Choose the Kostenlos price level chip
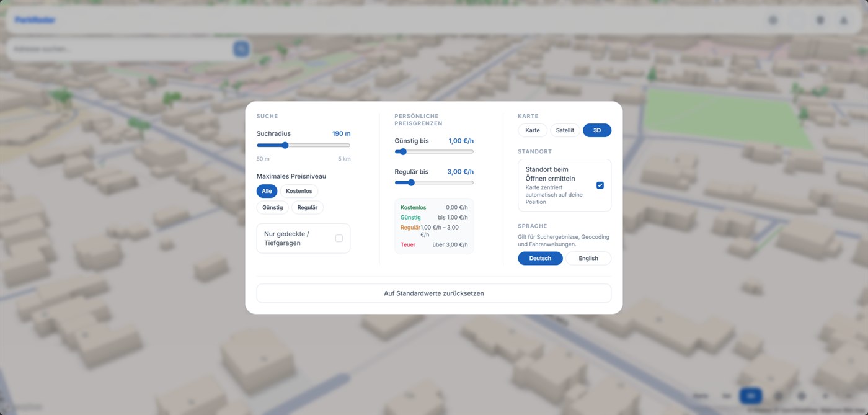 point(299,191)
